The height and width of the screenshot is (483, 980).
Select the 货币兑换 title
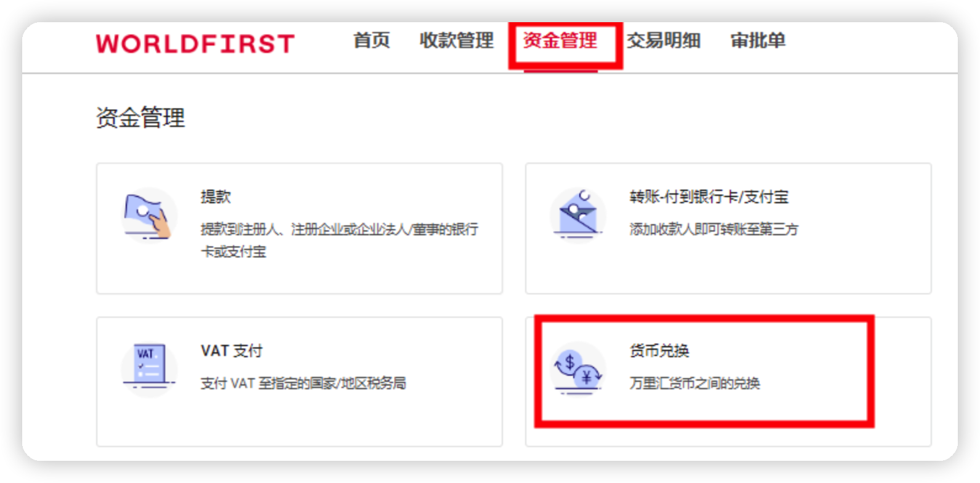pyautogui.click(x=659, y=351)
